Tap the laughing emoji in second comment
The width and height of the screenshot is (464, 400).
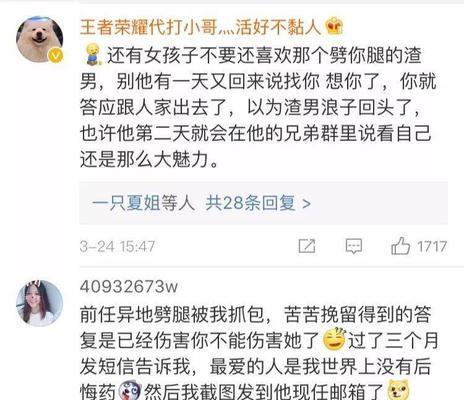click(335, 339)
